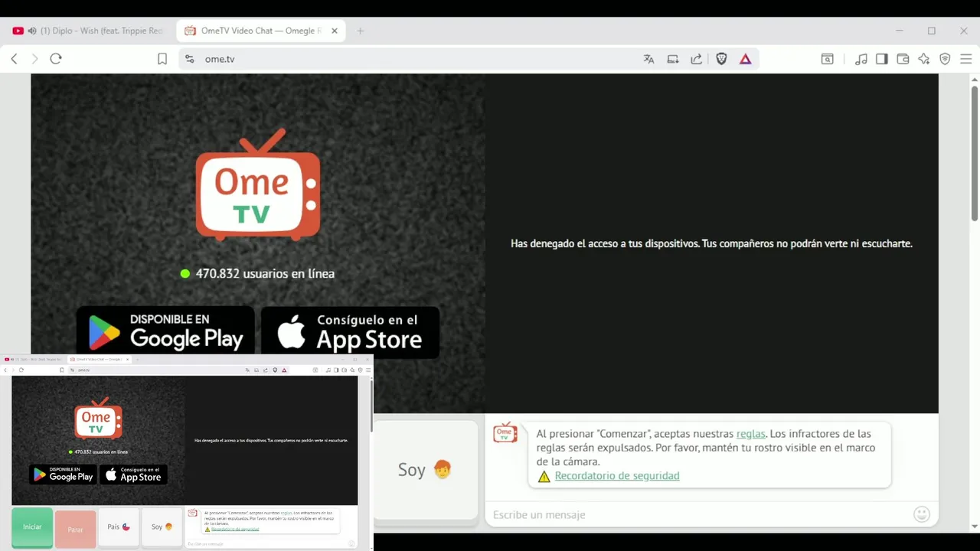Click the small browser window preview thumbnail

tap(187, 452)
